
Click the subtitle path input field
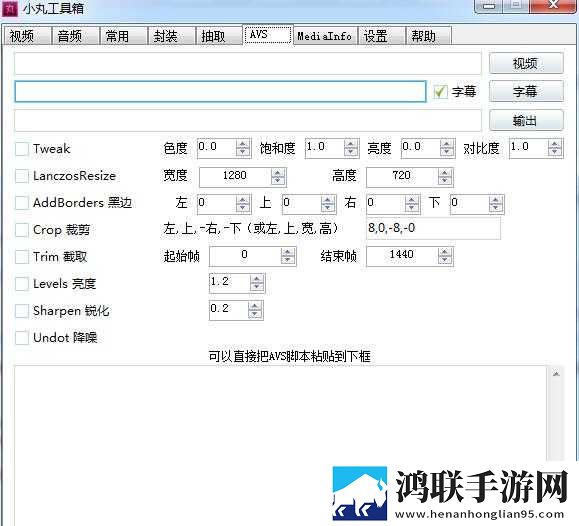[x=220, y=91]
